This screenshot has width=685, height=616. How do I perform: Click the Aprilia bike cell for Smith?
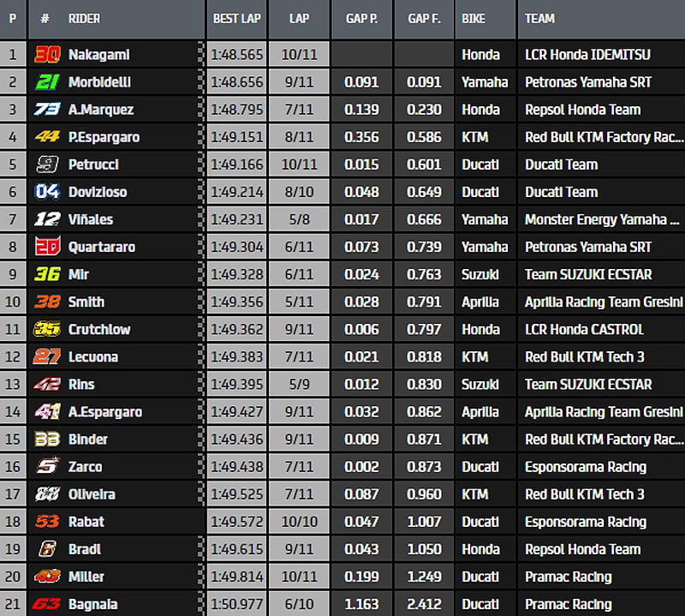480,302
